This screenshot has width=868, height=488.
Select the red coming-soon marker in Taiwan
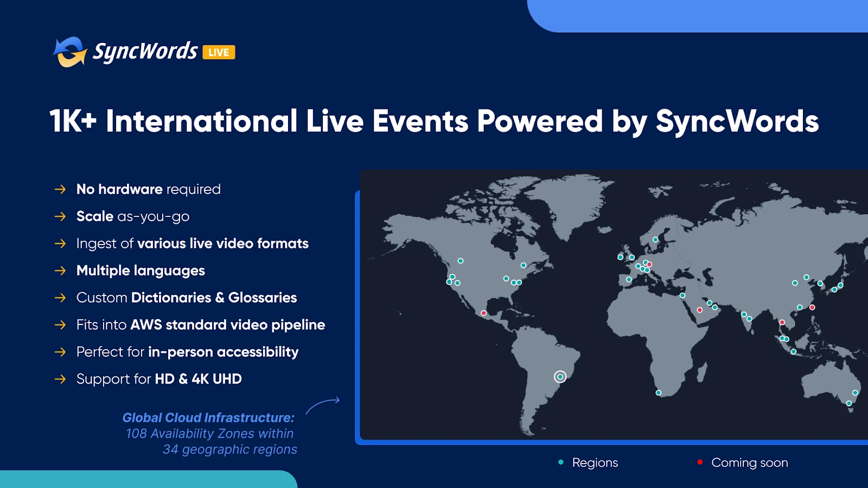pos(812,307)
